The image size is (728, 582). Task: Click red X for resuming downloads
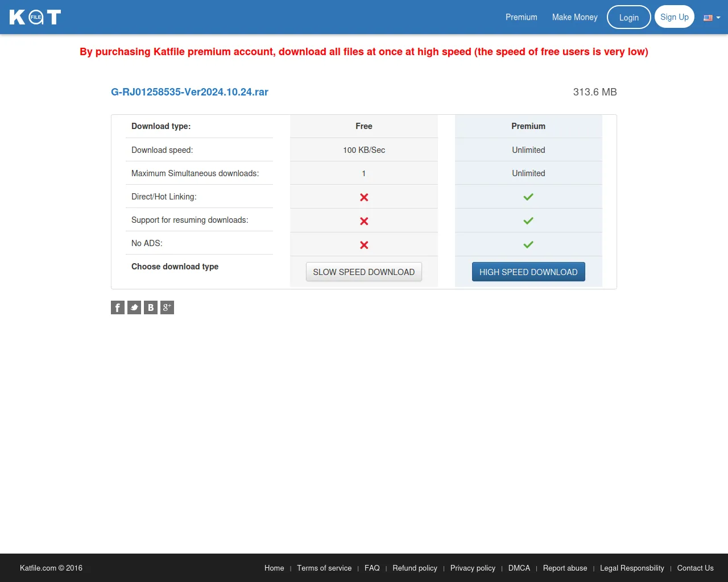click(x=364, y=221)
